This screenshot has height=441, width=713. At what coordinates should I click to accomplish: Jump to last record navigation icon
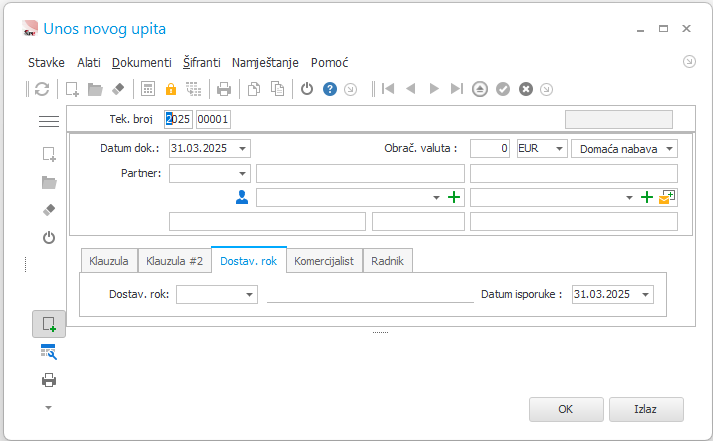click(x=457, y=89)
